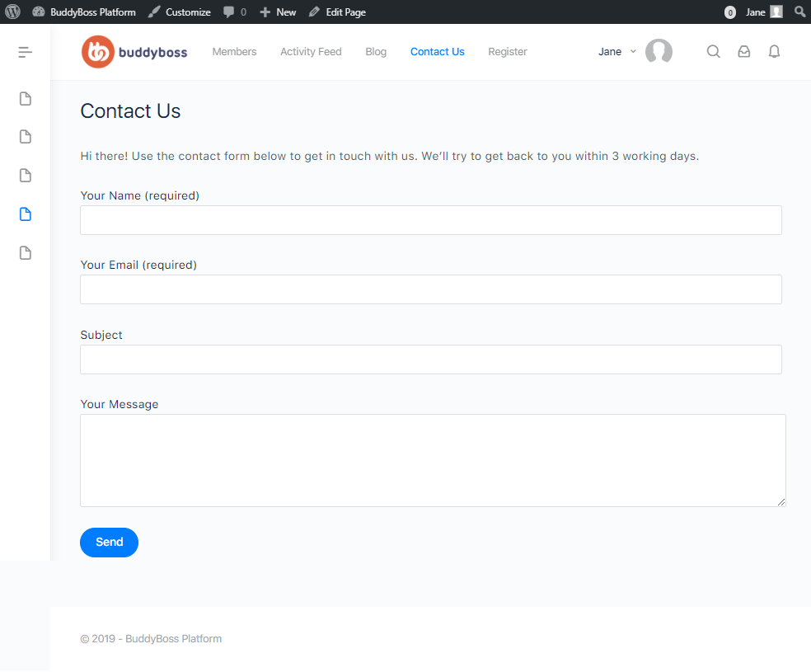Viewport: 811px width, 672px height.
Task: Click the BuddyBoss logo
Action: (134, 52)
